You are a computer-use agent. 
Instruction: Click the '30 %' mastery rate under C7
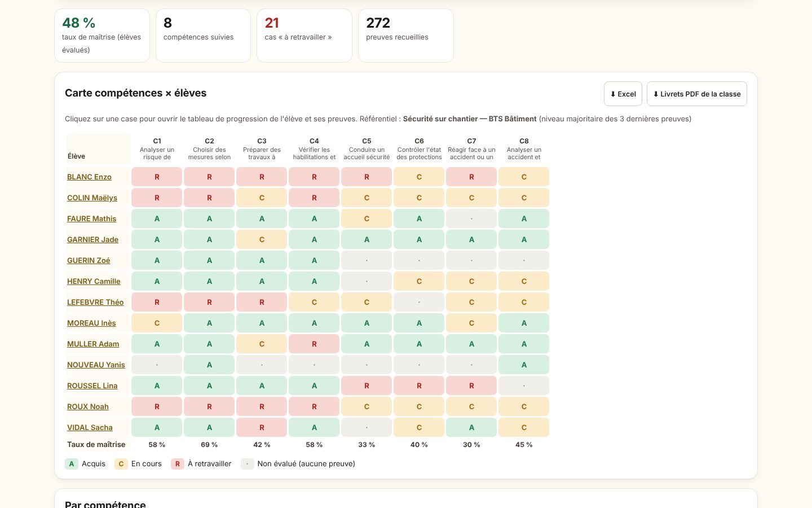[471, 445]
